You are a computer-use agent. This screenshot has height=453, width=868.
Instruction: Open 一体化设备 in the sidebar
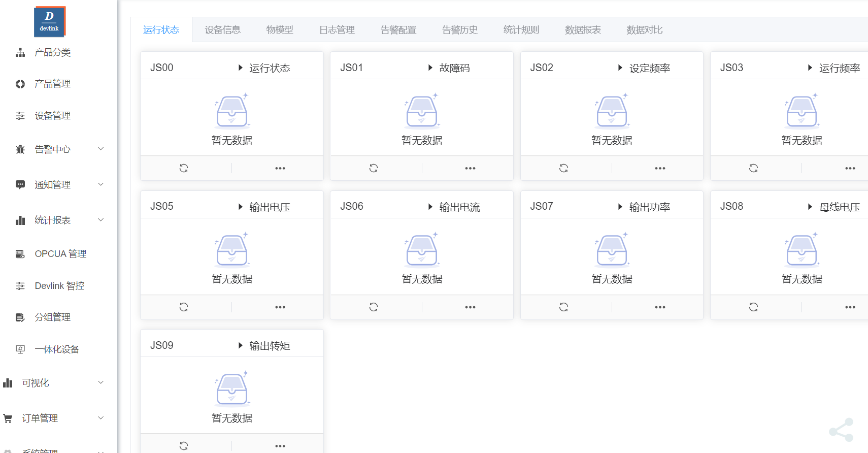(57, 349)
